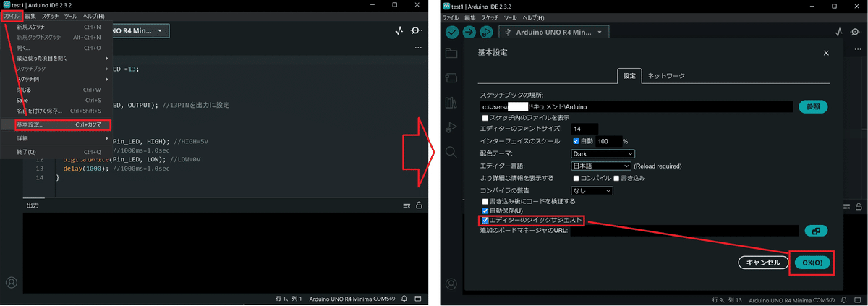Click the clear output icon in left output panel
Image resolution: width=868 pixels, height=306 pixels.
click(407, 205)
